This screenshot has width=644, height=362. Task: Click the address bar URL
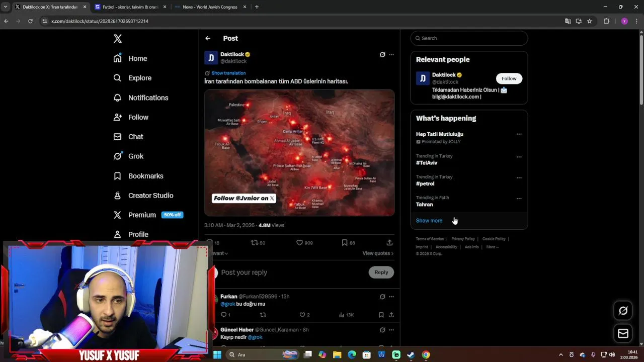point(100,21)
